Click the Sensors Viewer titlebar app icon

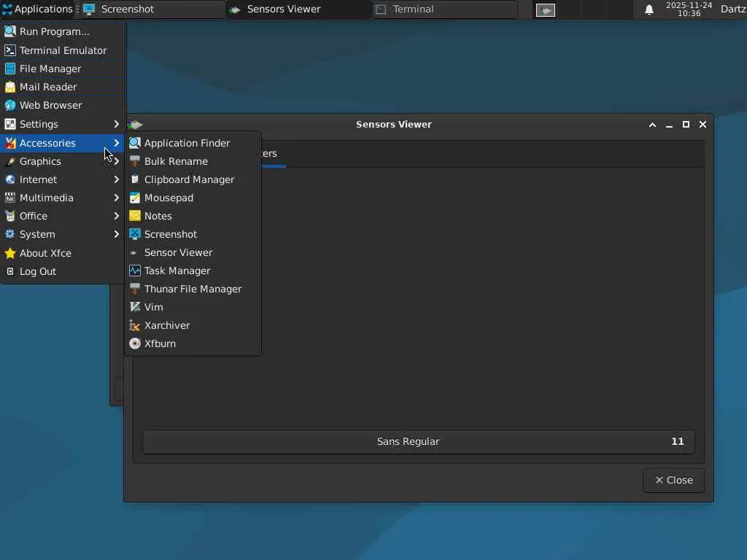(136, 124)
